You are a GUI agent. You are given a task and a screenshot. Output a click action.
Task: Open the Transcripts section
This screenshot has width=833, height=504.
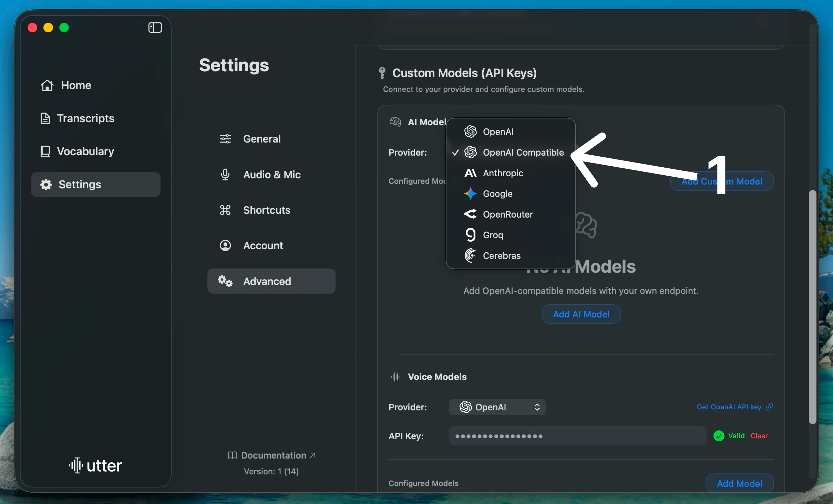tap(86, 118)
